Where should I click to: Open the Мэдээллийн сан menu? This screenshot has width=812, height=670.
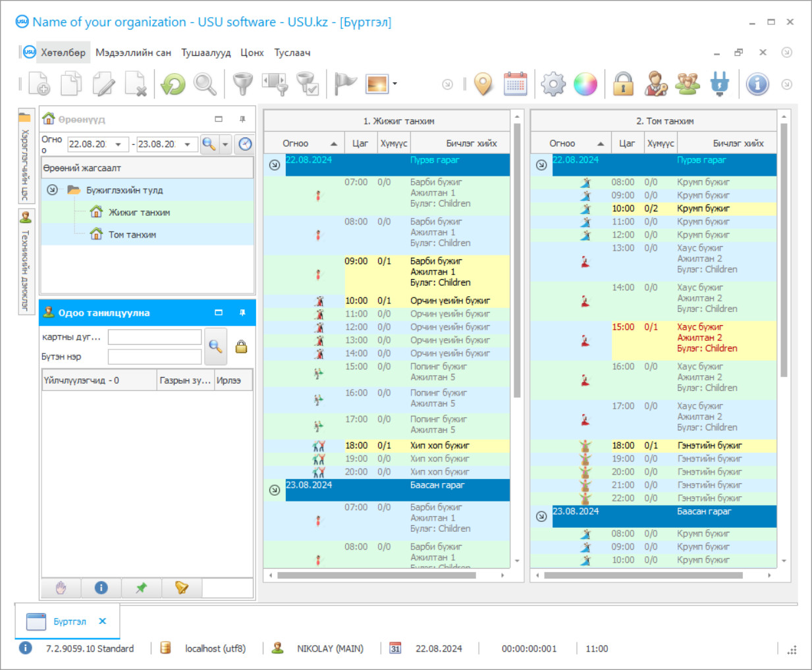133,53
